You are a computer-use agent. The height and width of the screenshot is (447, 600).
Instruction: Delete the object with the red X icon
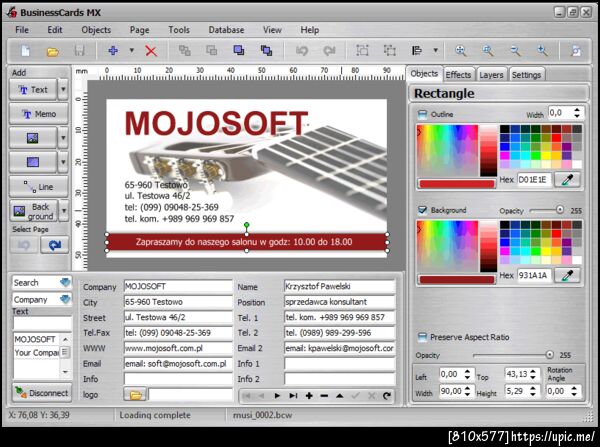point(151,51)
